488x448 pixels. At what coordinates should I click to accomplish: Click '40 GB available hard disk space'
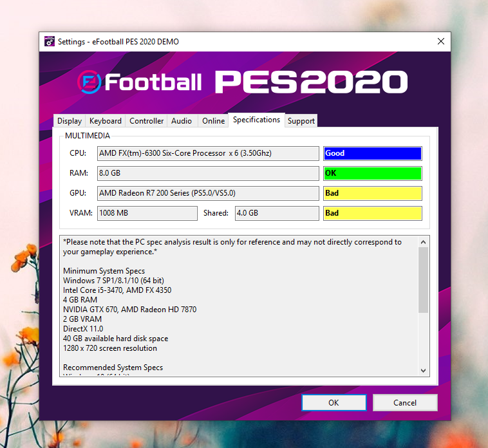115,339
